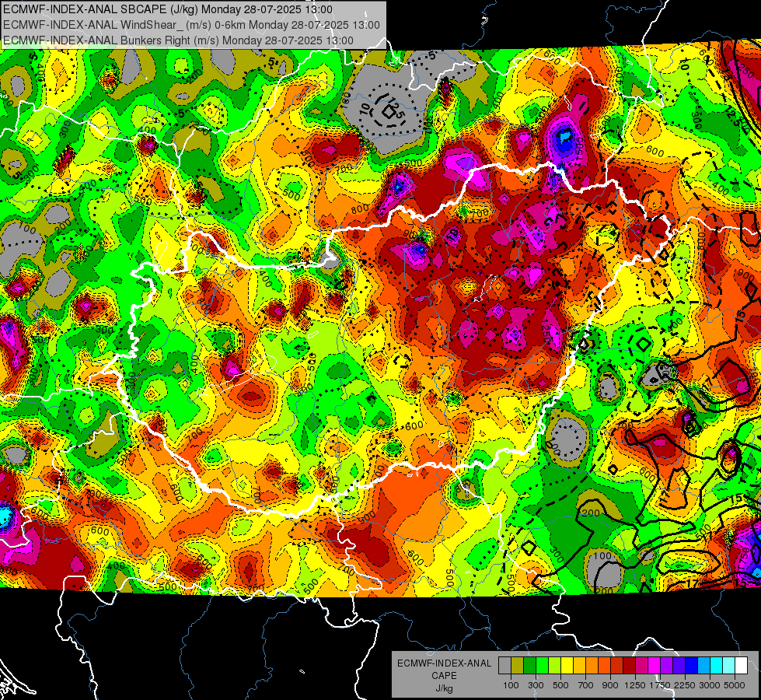761x700 pixels.
Task: Choose the cyan swatch right of 3000
Action: 717,666
